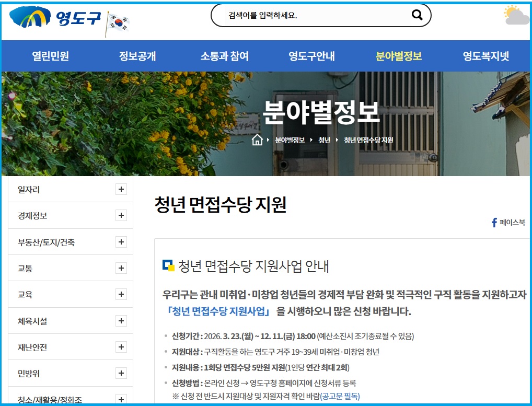The width and height of the screenshot is (532, 406).
Task: Expand the 경제정보 sidebar section
Action: pyautogui.click(x=121, y=215)
